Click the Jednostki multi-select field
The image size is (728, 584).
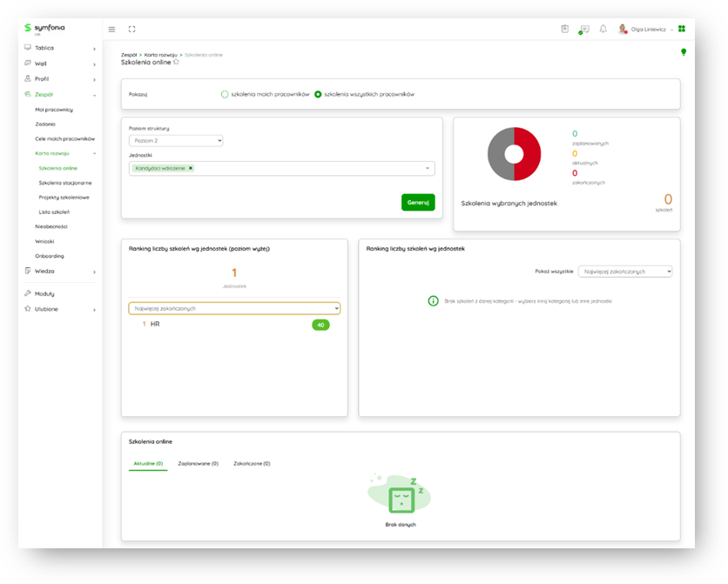point(305,168)
